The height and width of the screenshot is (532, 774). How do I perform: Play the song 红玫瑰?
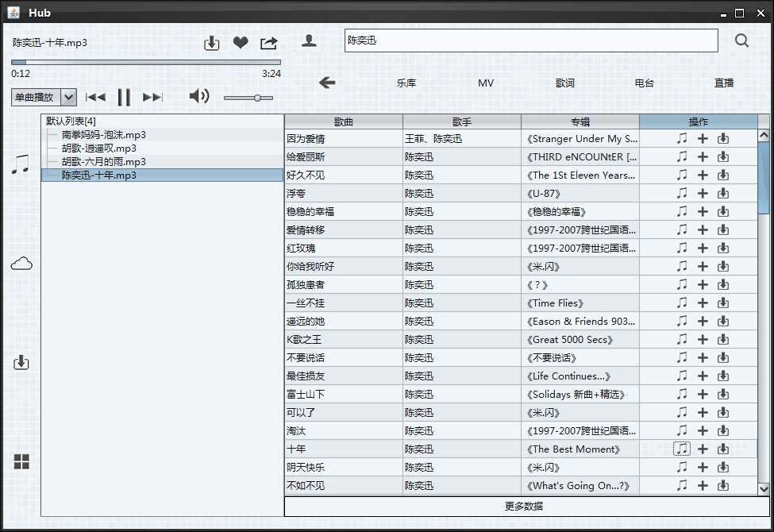pyautogui.click(x=682, y=248)
